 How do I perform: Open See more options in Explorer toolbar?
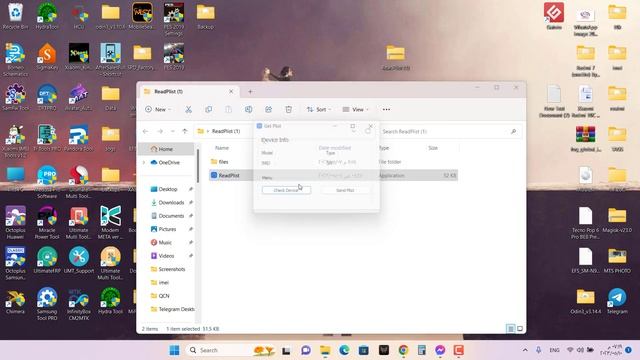pos(386,109)
